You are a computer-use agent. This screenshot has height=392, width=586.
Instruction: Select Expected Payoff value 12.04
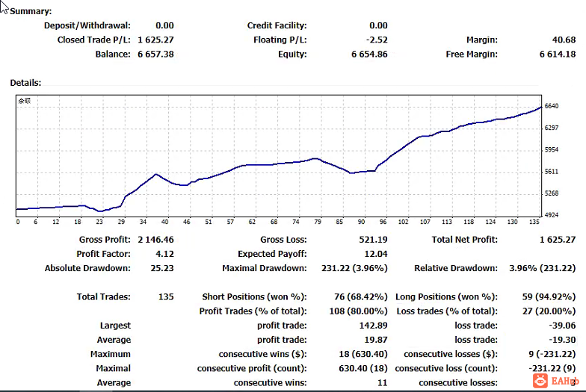[375, 254]
